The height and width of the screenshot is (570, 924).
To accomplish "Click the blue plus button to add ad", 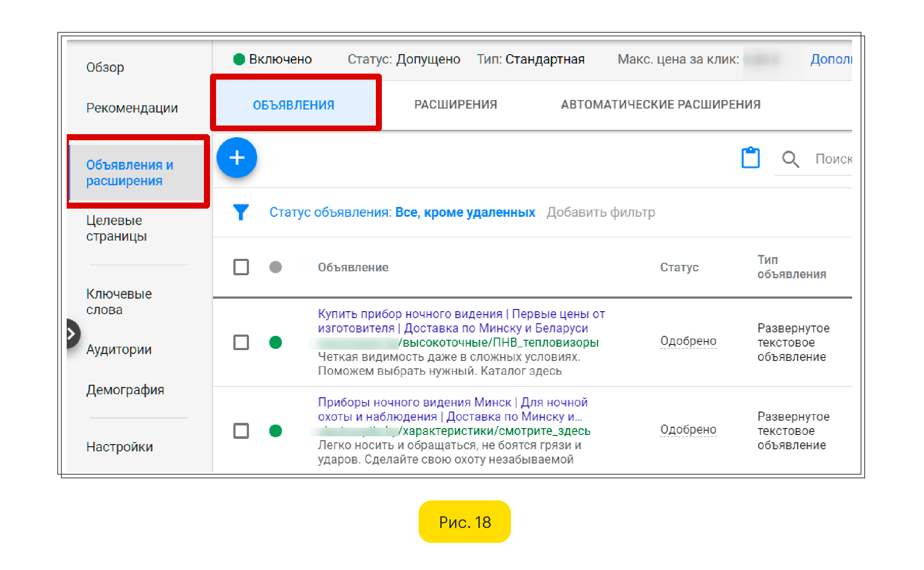I will 236,158.
